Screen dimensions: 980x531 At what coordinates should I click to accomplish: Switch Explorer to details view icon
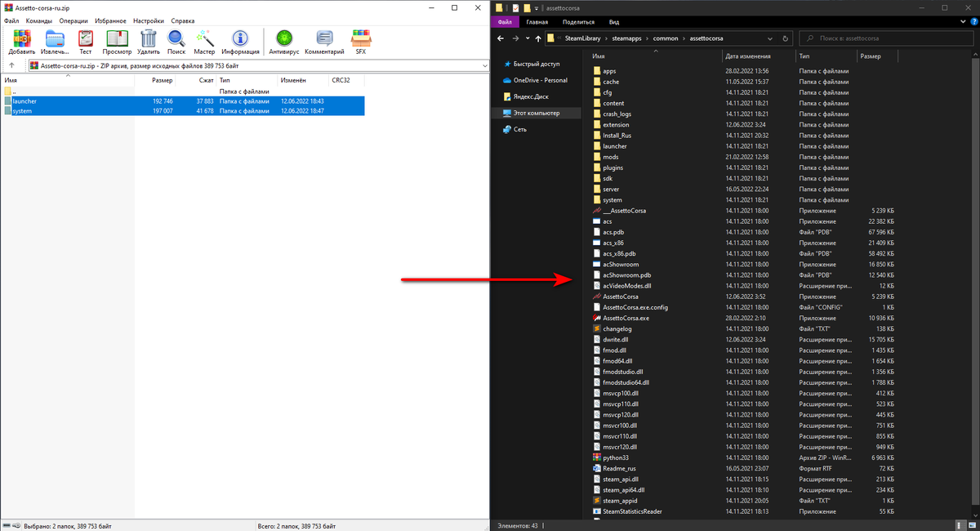pos(962,524)
